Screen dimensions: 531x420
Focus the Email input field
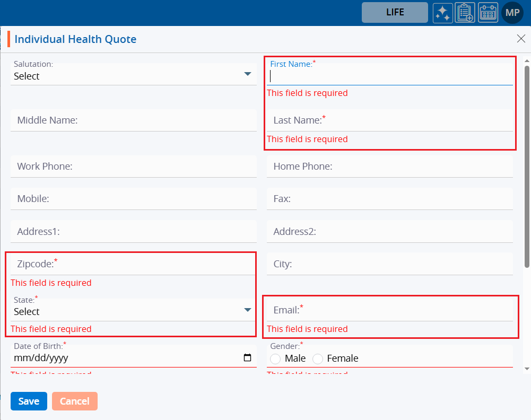[x=390, y=310]
